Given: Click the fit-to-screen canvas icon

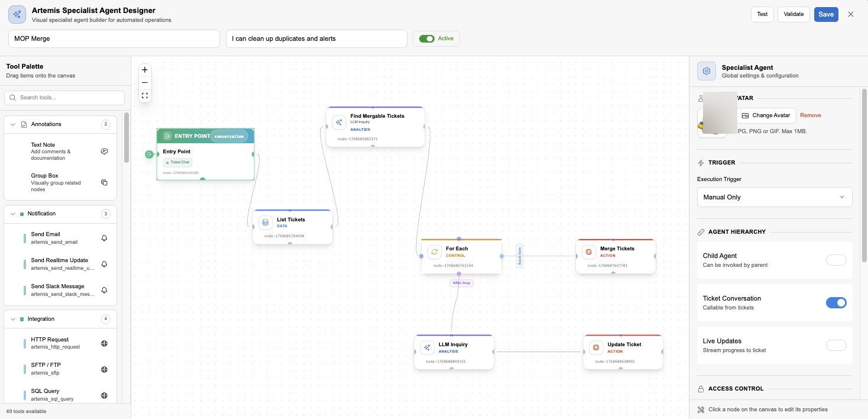Looking at the screenshot, I should click(x=144, y=95).
